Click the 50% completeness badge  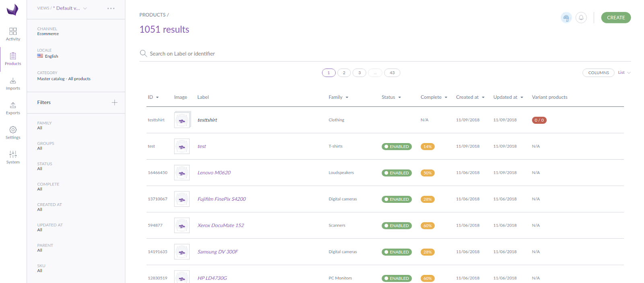427,173
